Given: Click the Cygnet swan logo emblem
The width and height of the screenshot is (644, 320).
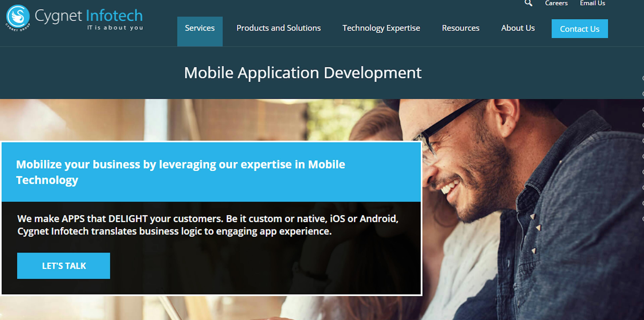Looking at the screenshot, I should [18, 18].
